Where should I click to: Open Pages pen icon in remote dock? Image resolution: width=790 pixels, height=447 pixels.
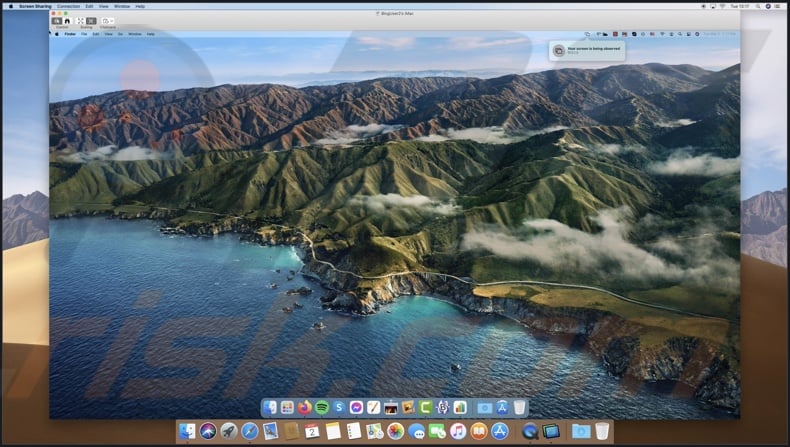[373, 407]
